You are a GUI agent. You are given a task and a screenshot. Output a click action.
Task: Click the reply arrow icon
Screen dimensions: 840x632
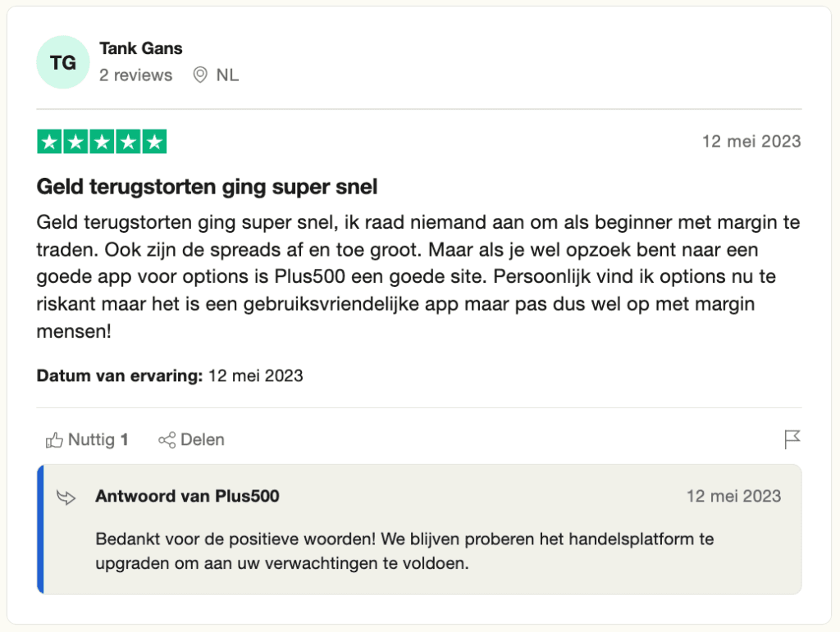66,497
